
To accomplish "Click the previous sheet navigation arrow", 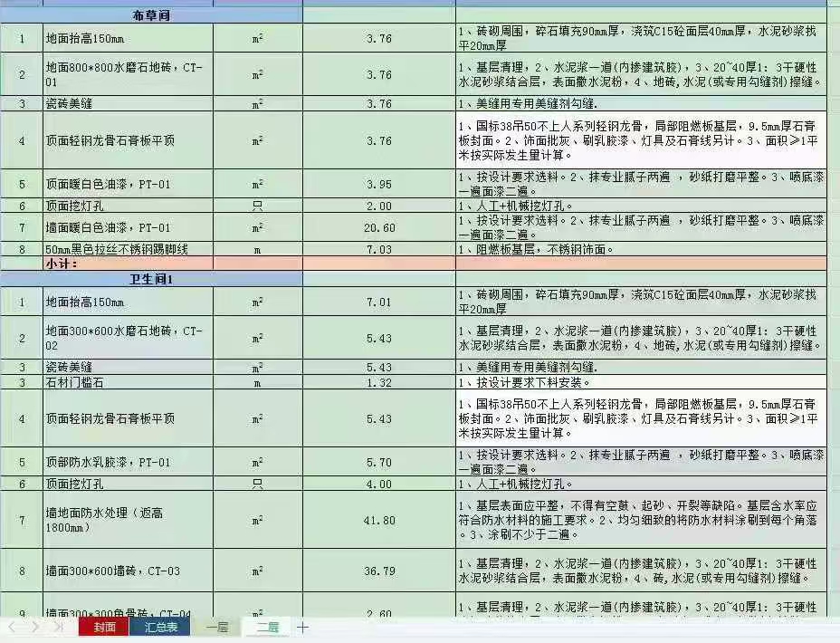I will (x=13, y=627).
